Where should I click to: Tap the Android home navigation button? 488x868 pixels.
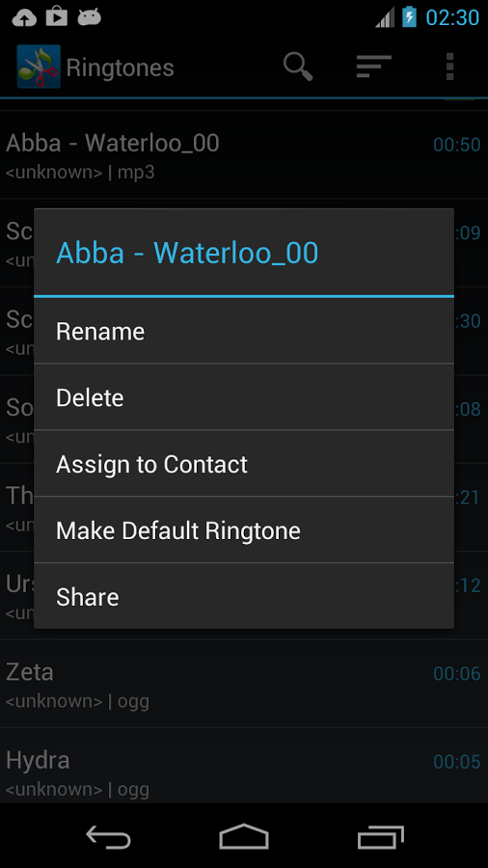point(244,836)
